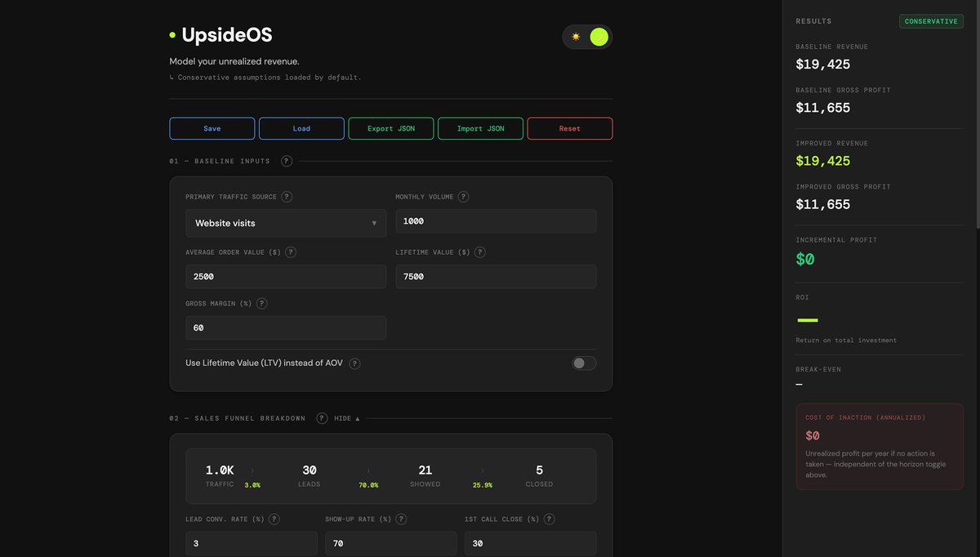980x557 pixels.
Task: Click the '25.9%' funnel conversion label
Action: [x=483, y=485]
